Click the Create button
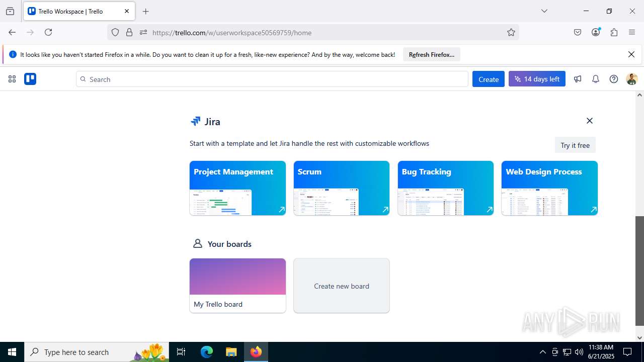The width and height of the screenshot is (644, 362). point(489,79)
